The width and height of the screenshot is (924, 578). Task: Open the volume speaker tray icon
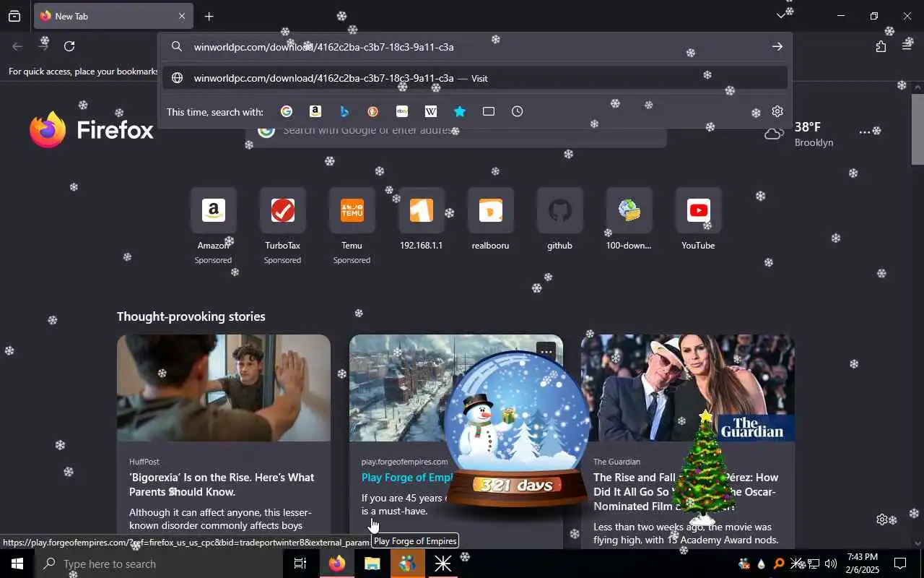click(x=830, y=564)
